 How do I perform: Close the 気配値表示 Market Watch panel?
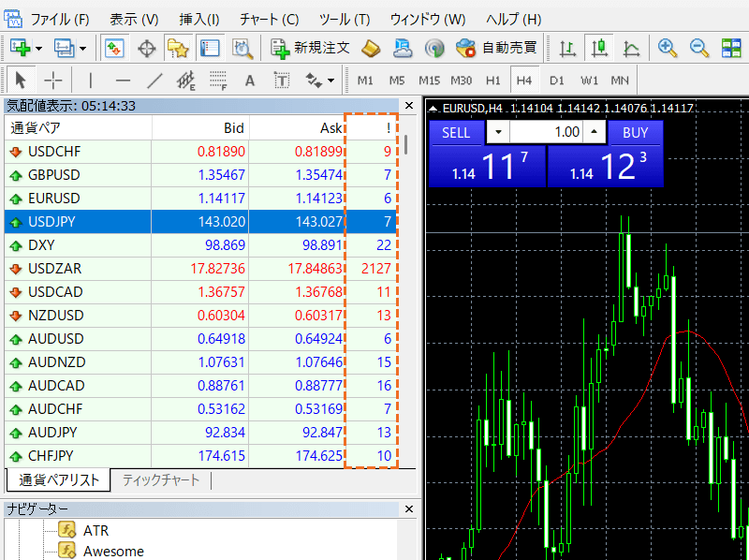point(409,106)
